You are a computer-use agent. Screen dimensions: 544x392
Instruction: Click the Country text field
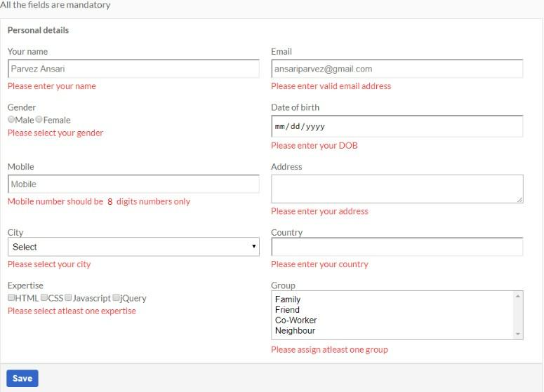tap(397, 247)
